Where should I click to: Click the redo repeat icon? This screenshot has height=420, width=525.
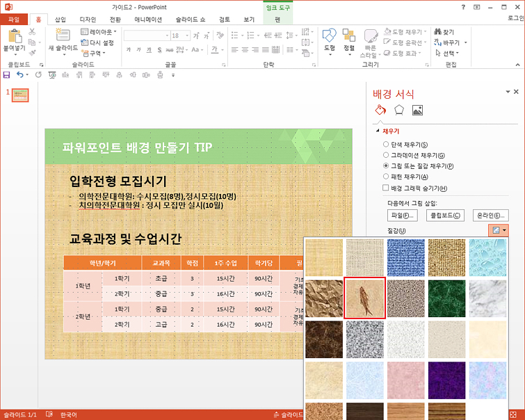click(x=38, y=74)
